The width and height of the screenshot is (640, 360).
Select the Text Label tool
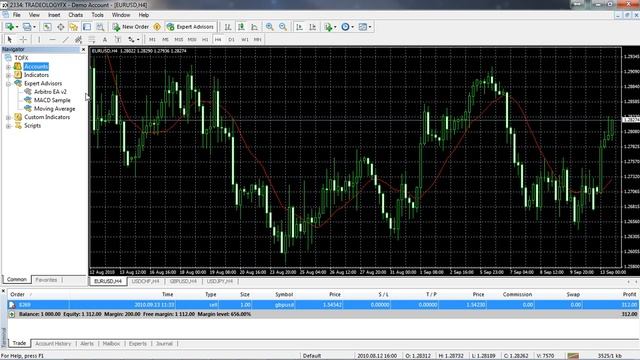point(118,40)
